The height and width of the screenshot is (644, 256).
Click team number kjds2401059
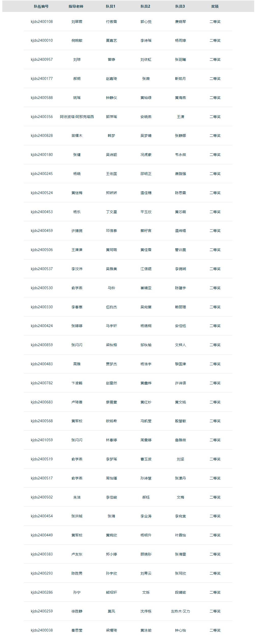[42, 440]
